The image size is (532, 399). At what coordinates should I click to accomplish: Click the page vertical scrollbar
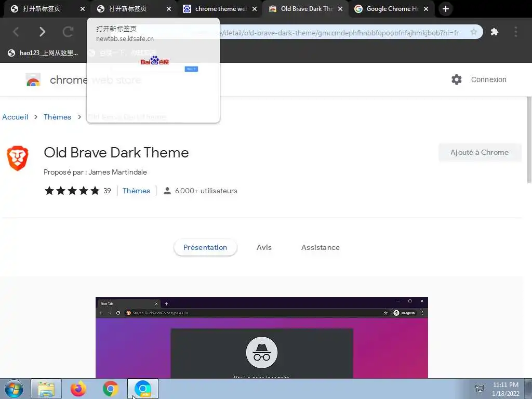coord(528,140)
